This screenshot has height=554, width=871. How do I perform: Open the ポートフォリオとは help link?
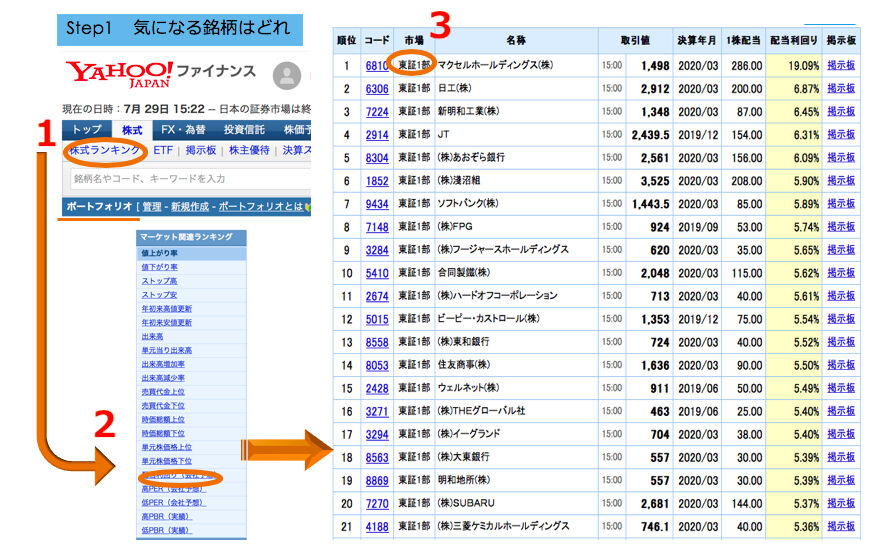pos(261,207)
